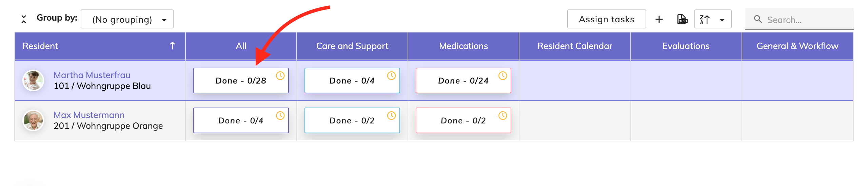Viewport: 868px width, 186px height.
Task: Export table with the XLSX icon
Action: click(682, 19)
